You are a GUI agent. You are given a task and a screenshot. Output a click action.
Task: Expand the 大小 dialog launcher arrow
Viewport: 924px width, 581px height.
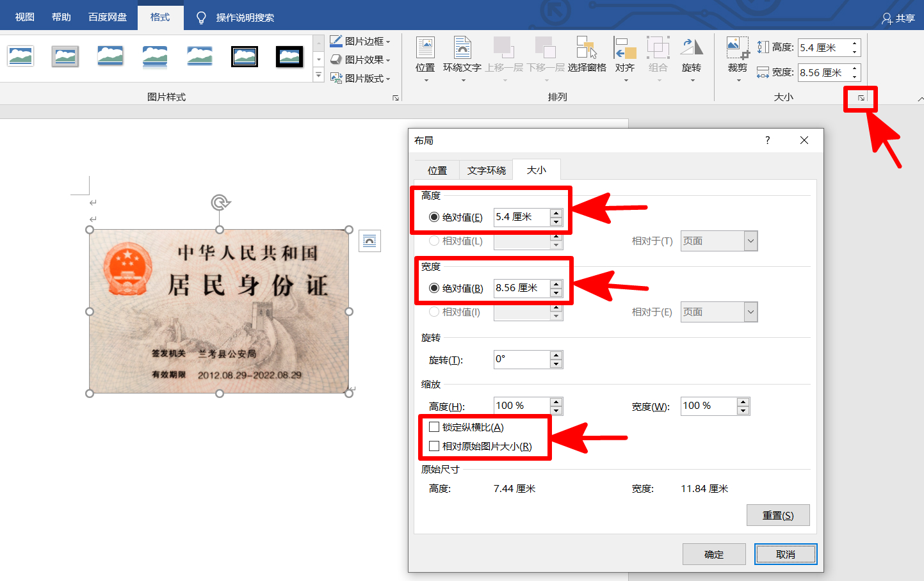click(860, 99)
